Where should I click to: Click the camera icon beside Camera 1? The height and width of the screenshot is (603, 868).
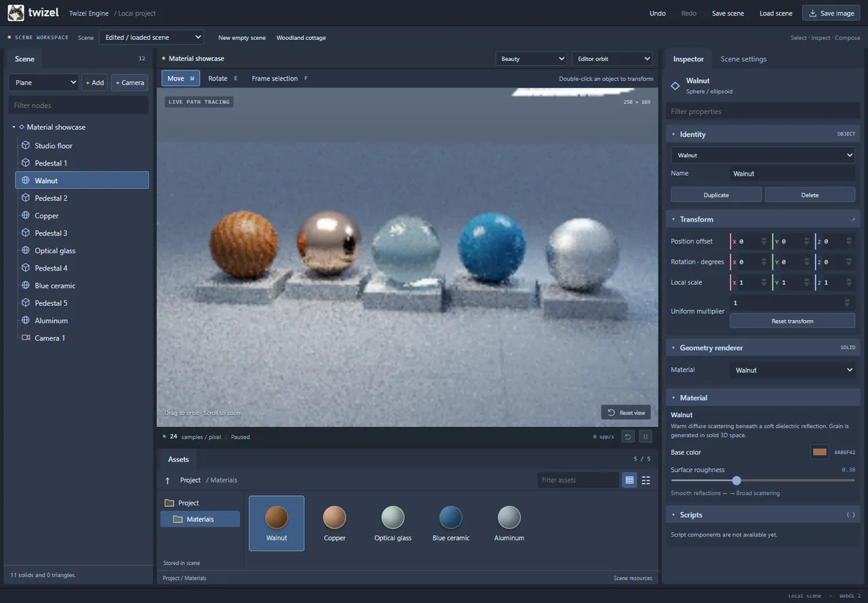pos(26,338)
